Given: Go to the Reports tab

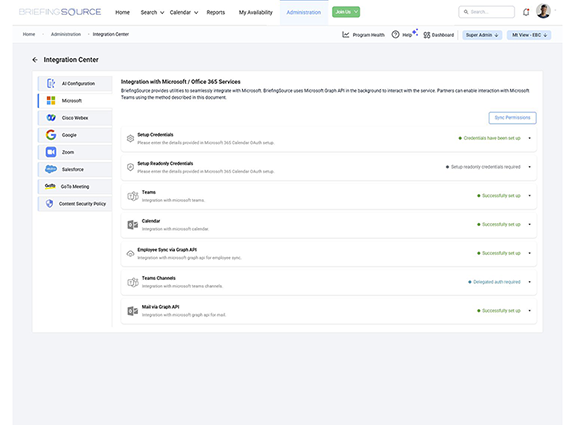Looking at the screenshot, I should [216, 12].
